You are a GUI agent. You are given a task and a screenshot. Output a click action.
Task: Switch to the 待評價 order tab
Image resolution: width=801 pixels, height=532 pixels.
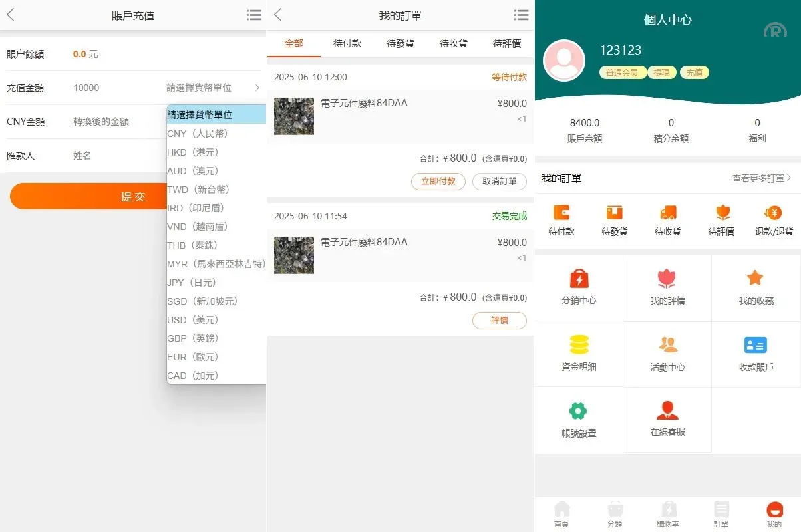click(506, 43)
